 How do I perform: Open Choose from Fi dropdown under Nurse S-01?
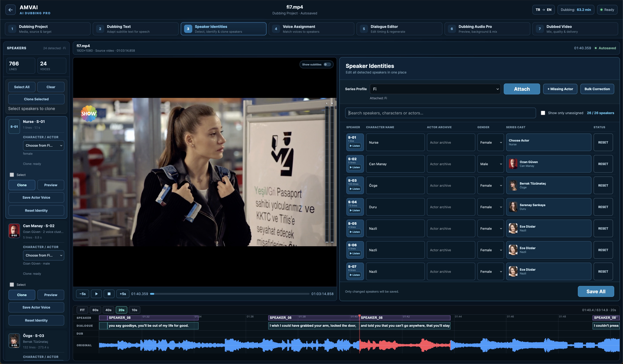(x=43, y=145)
